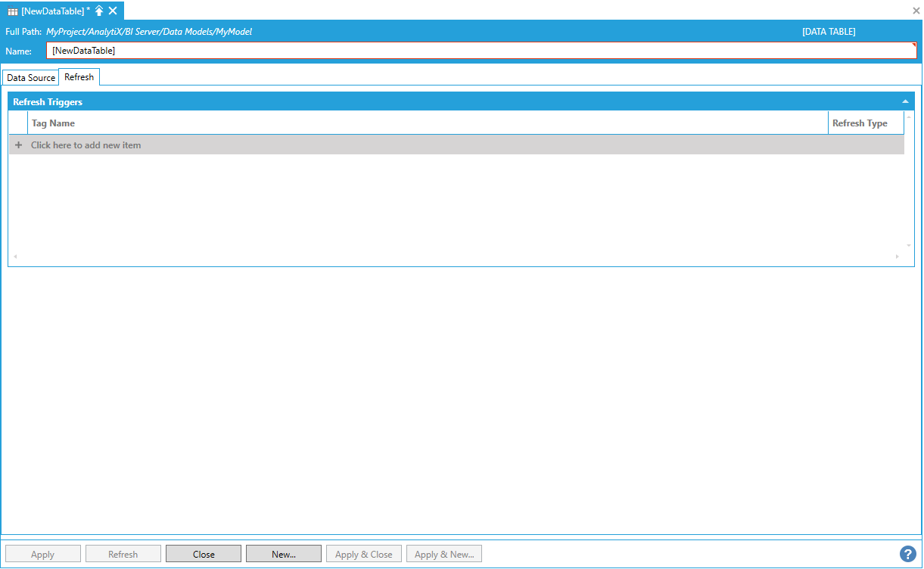The height and width of the screenshot is (569, 924).
Task: Click the grid's scroll up arrow
Action: click(909, 117)
